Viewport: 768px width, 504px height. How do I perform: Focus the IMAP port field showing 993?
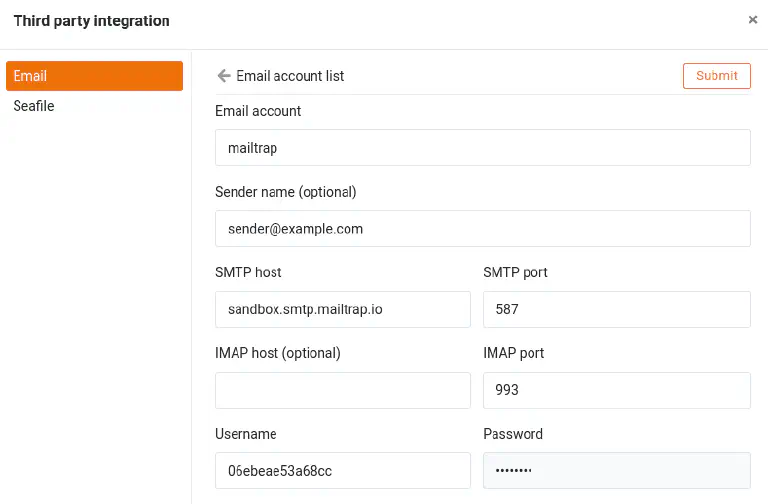[x=616, y=391]
